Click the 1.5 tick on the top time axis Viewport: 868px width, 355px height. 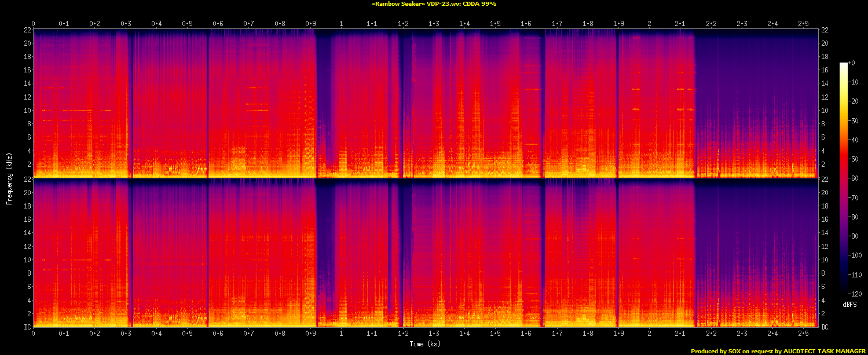point(495,24)
